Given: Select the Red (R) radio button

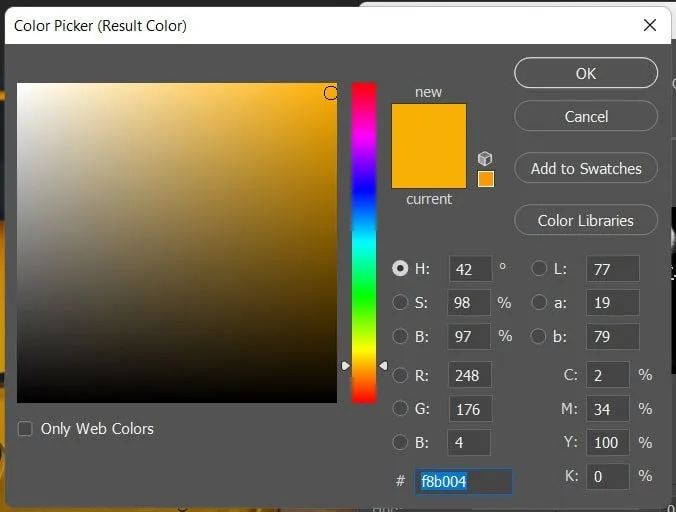Looking at the screenshot, I should click(x=401, y=375).
